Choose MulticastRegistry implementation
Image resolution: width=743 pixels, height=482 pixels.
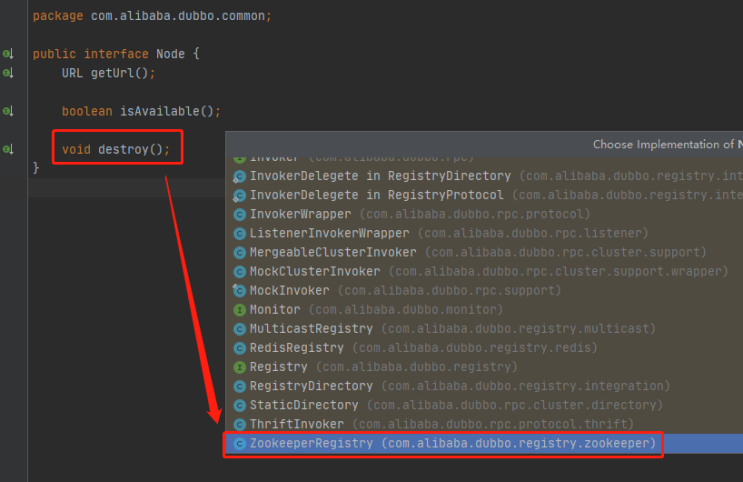pyautogui.click(x=484, y=329)
